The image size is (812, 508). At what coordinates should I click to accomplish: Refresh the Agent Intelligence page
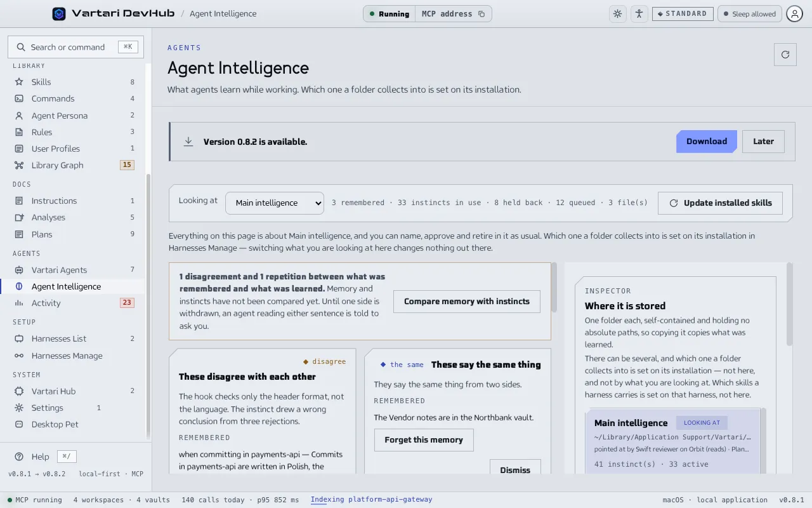point(785,55)
